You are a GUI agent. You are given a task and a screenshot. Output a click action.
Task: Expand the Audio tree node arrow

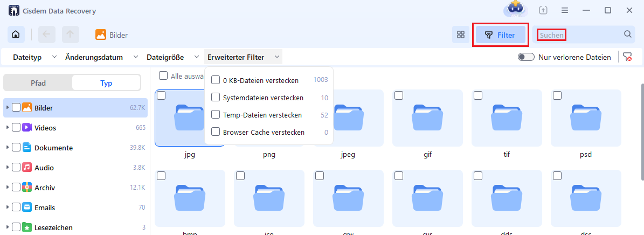point(8,168)
